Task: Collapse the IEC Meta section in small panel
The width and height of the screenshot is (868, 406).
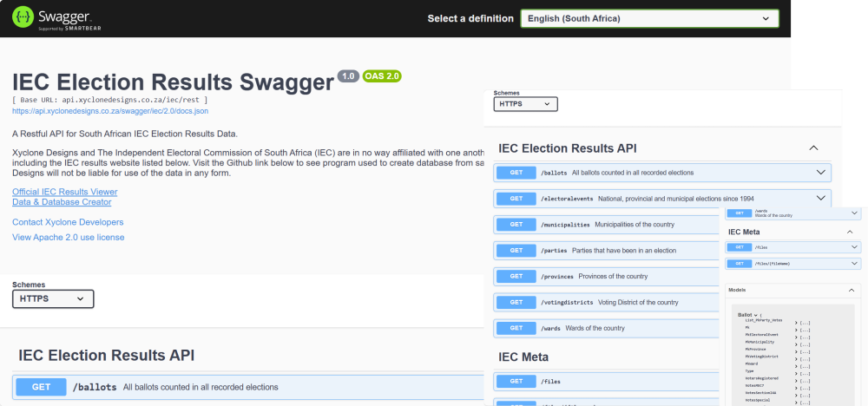Action: click(850, 232)
